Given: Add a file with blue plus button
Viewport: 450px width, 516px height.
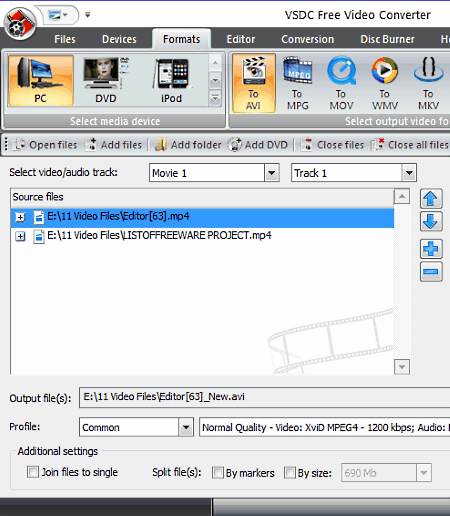Looking at the screenshot, I should pos(431,249).
